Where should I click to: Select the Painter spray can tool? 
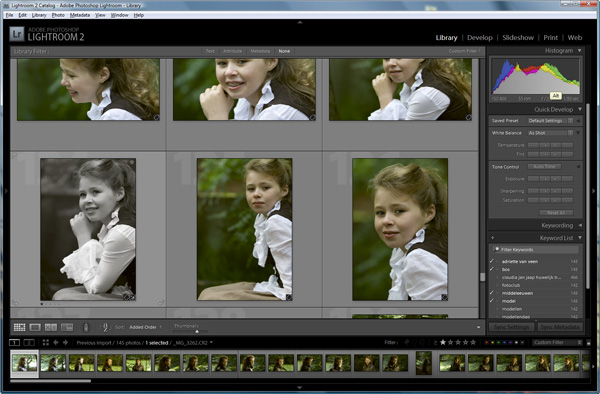point(86,327)
